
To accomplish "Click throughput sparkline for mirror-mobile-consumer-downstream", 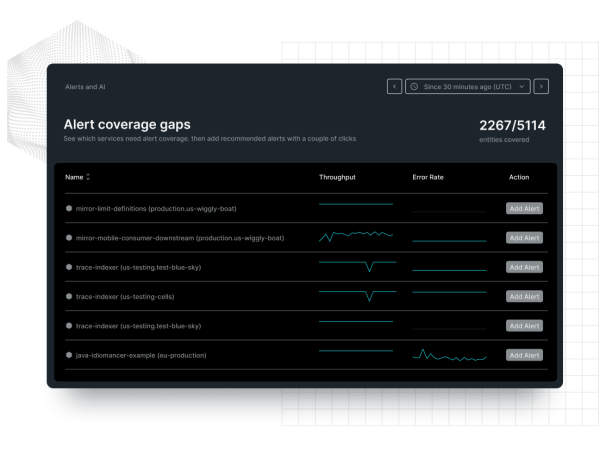I will (356, 237).
